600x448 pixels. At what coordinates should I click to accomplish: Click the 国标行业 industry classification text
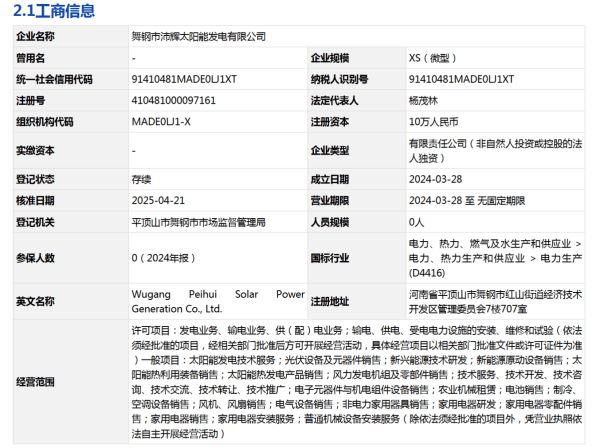492,257
